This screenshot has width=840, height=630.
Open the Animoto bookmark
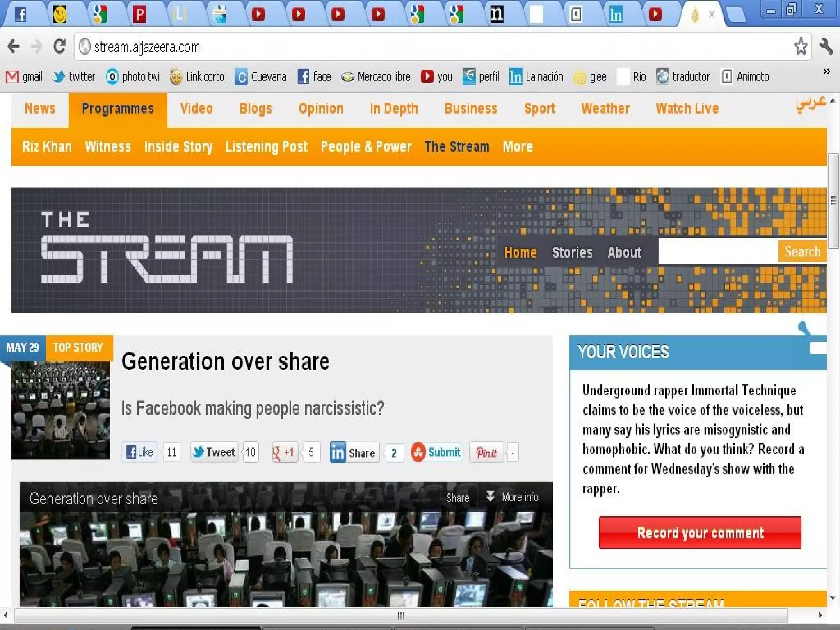coord(745,76)
